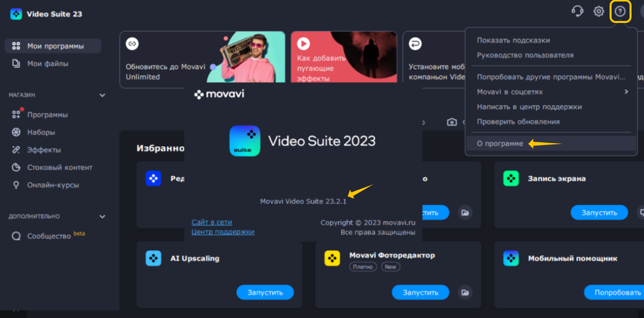
Task: Open Сайт в сети link
Action: point(212,222)
